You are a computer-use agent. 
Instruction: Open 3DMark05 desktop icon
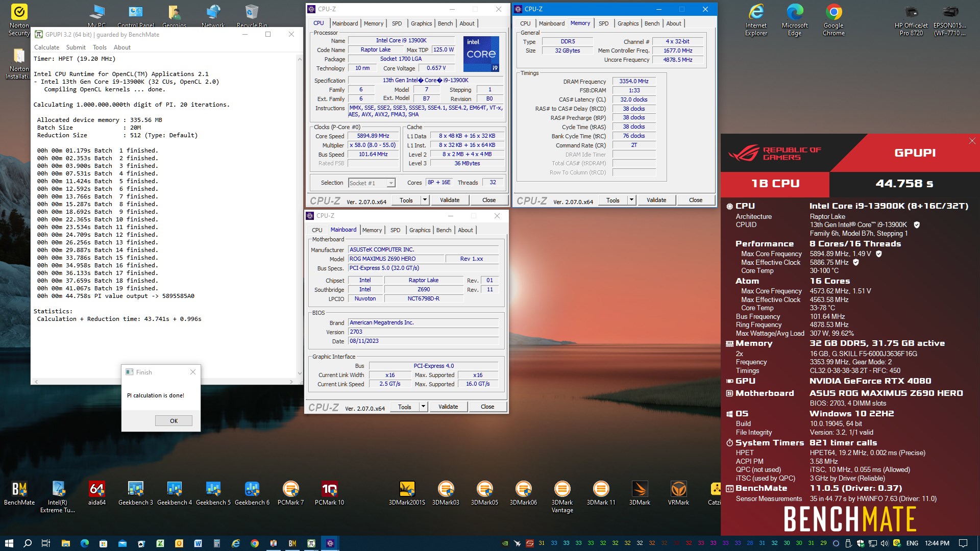pyautogui.click(x=484, y=493)
